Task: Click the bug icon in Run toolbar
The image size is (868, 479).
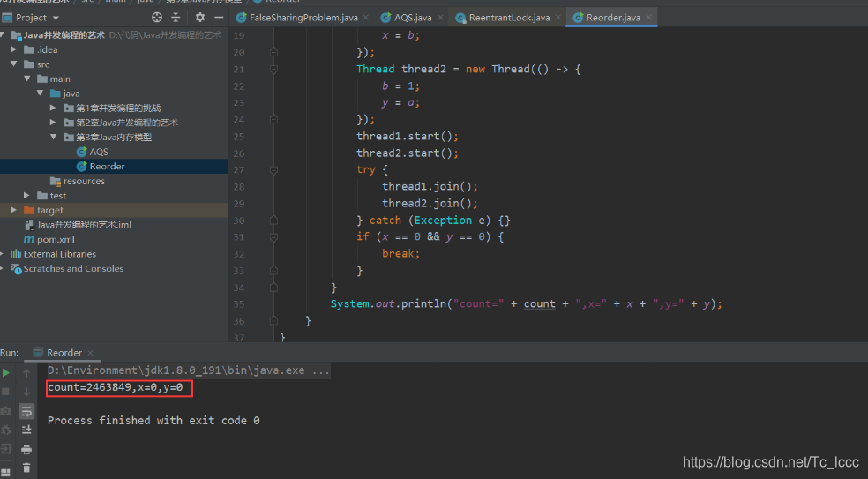Action: point(5,430)
